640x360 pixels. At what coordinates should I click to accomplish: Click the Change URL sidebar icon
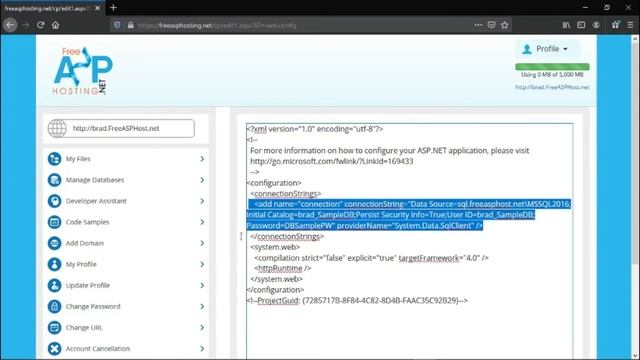54,327
